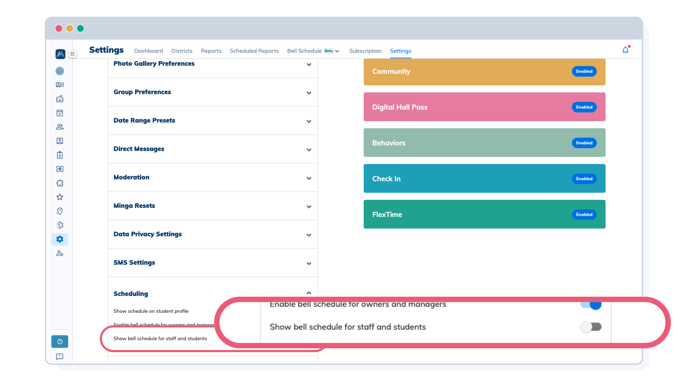Toggle bell schedule for owners in enlarged callout
This screenshot has height=387, width=688.
pyautogui.click(x=591, y=305)
